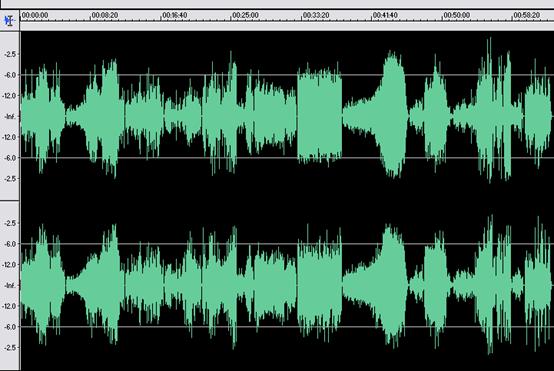Click the marker bar strip below time ruler

tap(287, 26)
